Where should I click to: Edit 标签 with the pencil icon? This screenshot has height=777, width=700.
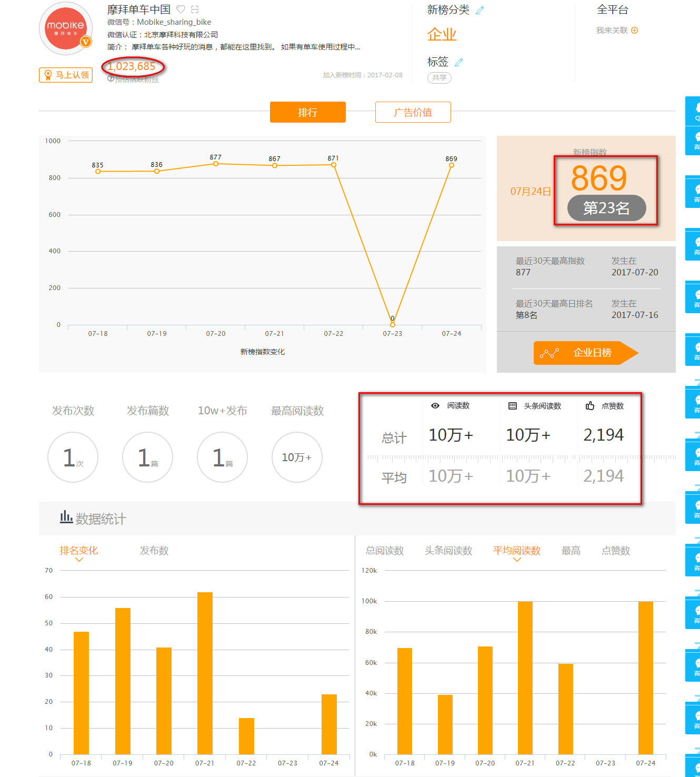tap(458, 62)
